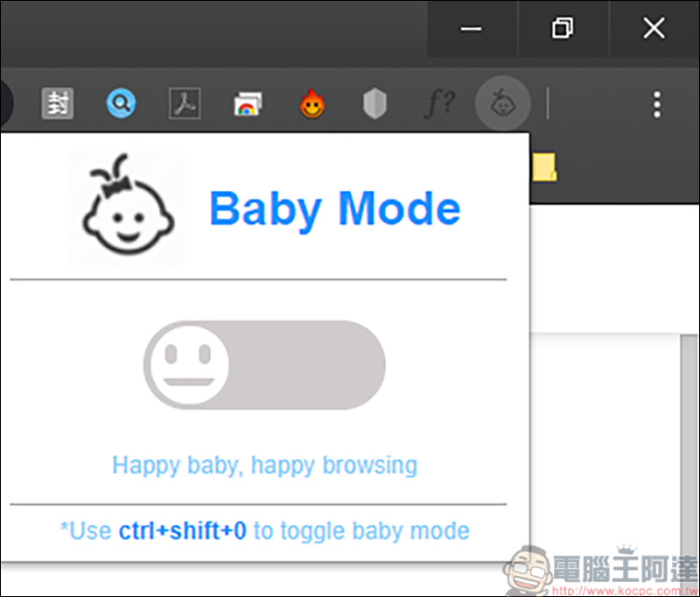This screenshot has width=700, height=597.
Task: Open the Chrome window screenshot extension icon
Action: (248, 105)
